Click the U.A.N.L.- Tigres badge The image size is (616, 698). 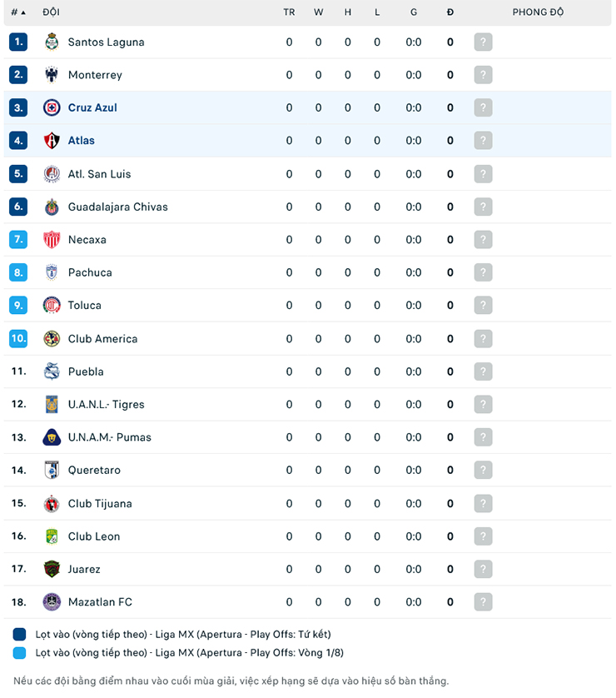[52, 405]
